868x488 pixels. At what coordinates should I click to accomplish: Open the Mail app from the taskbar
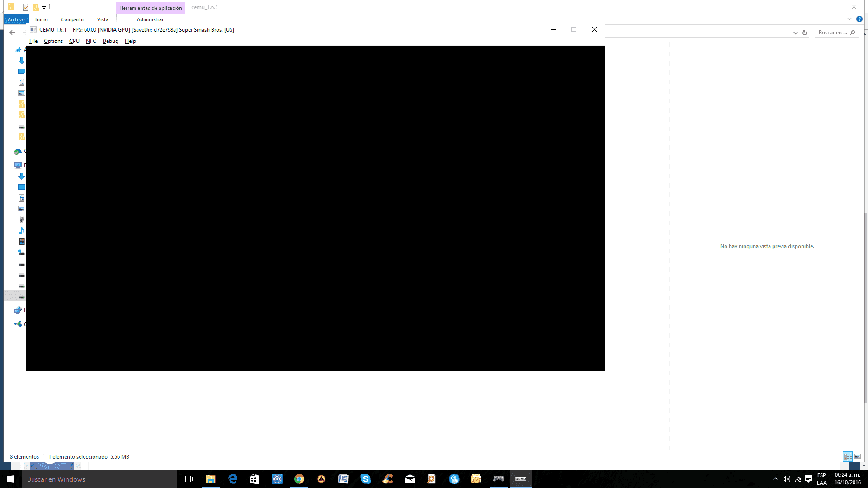pos(410,479)
